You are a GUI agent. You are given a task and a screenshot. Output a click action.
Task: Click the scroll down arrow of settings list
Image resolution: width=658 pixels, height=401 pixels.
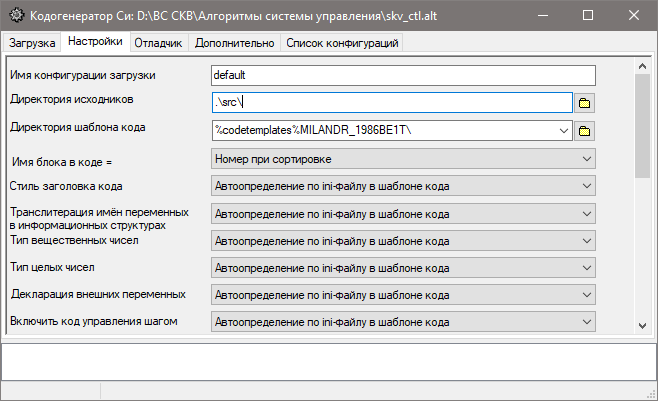[643, 326]
